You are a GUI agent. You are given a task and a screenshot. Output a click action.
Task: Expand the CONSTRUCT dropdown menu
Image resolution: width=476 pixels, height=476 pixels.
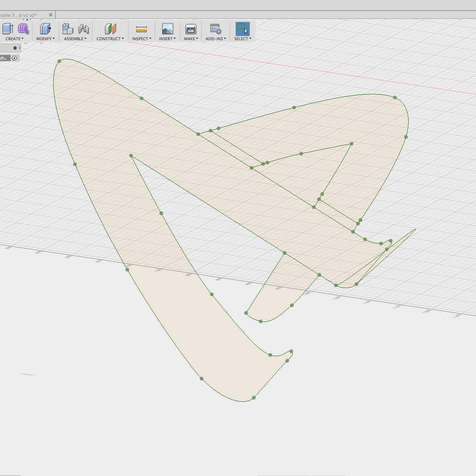[110, 39]
